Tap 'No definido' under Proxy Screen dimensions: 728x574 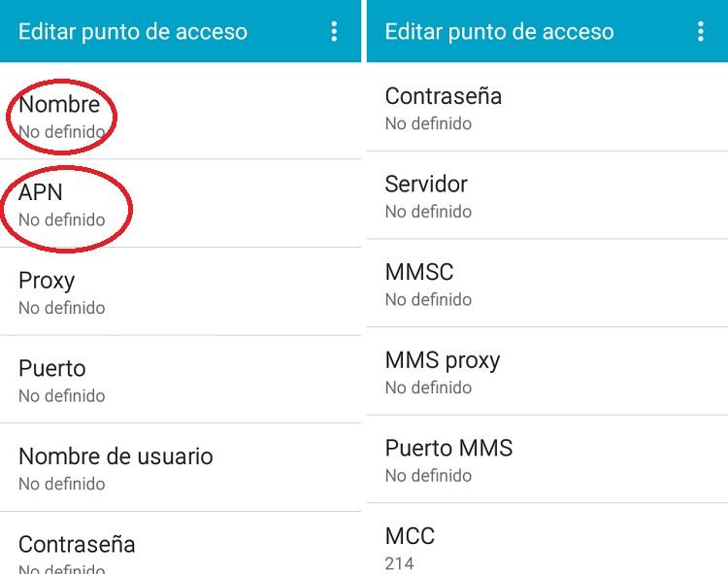click(x=62, y=308)
